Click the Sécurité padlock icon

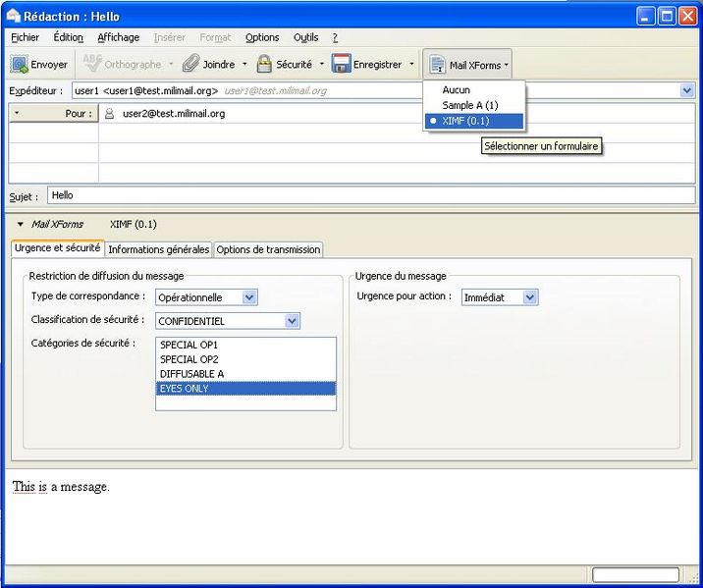pos(264,64)
